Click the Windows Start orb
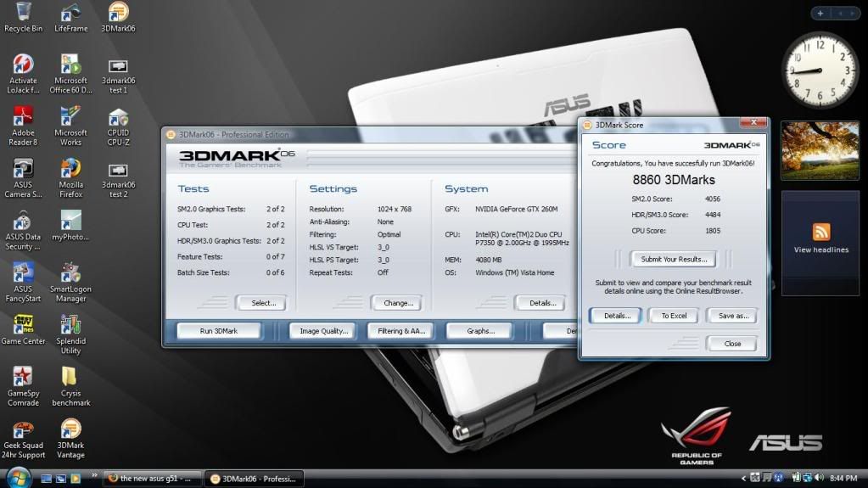The width and height of the screenshot is (868, 488). tap(18, 478)
